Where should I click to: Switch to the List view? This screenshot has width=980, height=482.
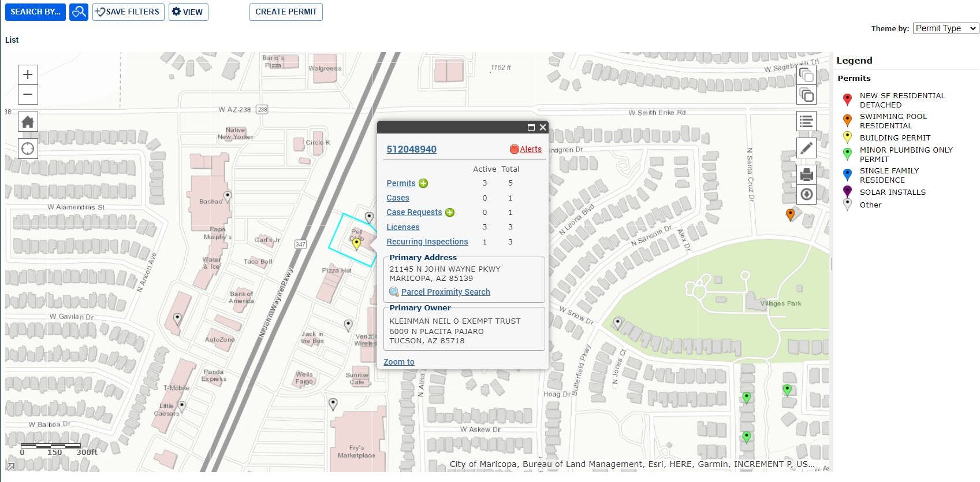click(x=12, y=40)
